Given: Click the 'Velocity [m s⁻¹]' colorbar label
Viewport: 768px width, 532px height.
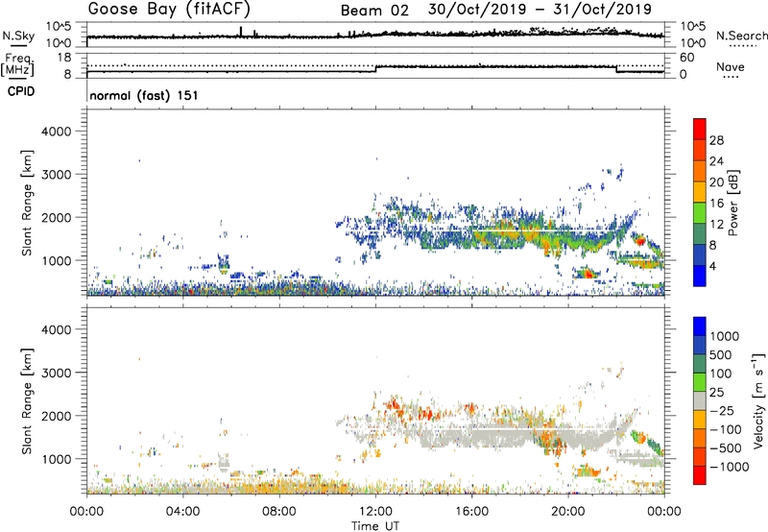Looking at the screenshot, I should coord(758,400).
